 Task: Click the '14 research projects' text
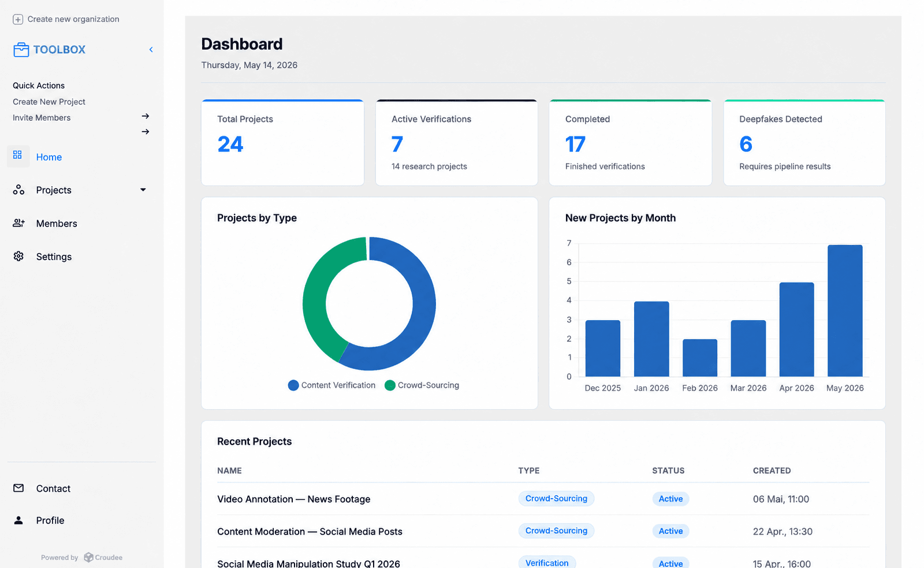click(429, 166)
